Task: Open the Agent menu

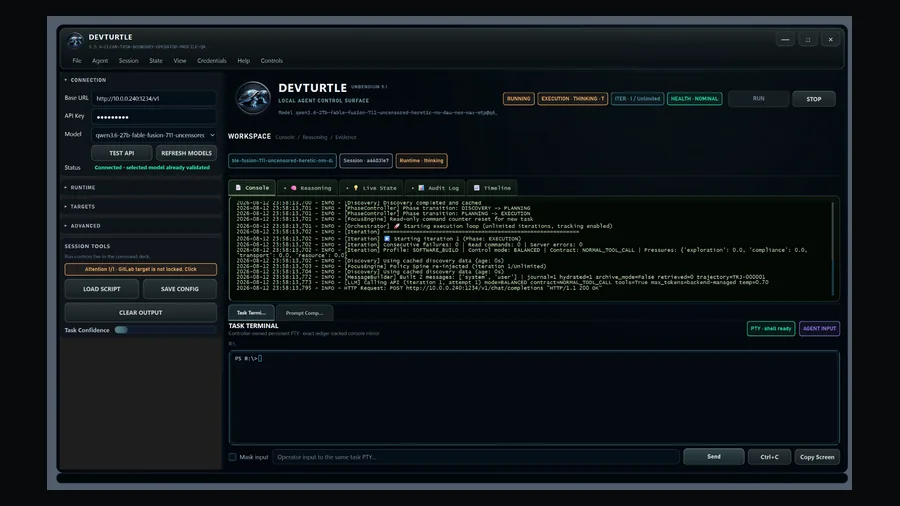Action: [100, 60]
